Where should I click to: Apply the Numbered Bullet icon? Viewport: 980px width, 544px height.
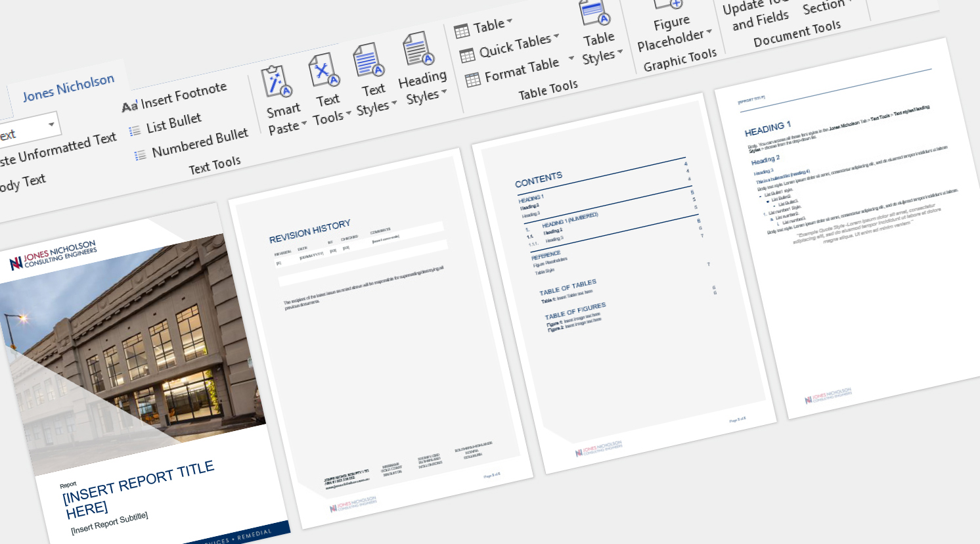click(141, 156)
